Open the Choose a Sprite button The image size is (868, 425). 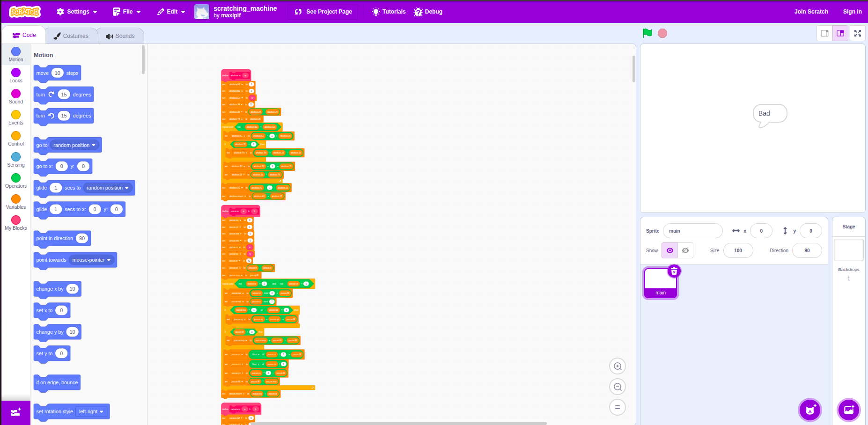[x=810, y=410]
